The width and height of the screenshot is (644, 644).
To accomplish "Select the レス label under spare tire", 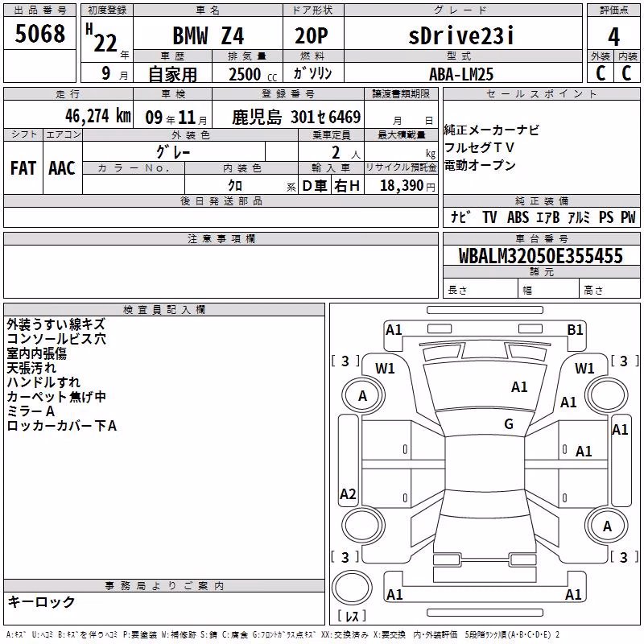I will (352, 616).
